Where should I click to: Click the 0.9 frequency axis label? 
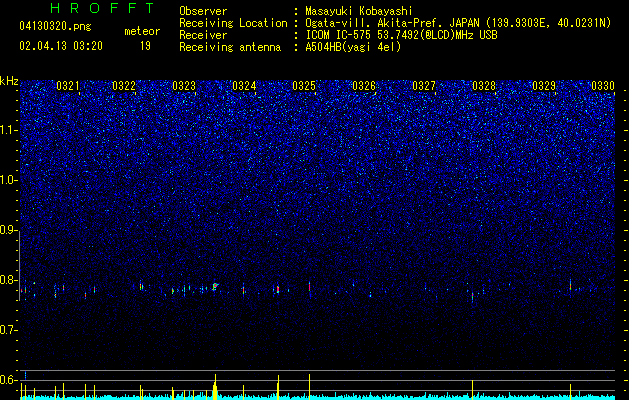9,230
